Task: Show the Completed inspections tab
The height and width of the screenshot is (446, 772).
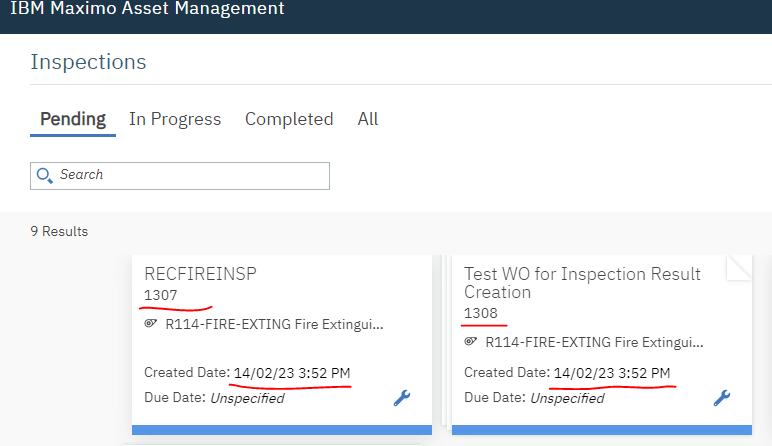Action: point(289,119)
